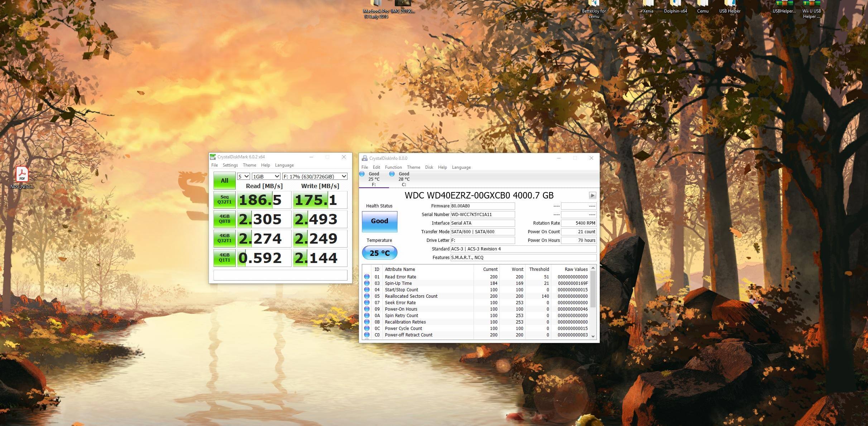Run the Seq Q32T1 benchmark
The width and height of the screenshot is (868, 426).
(224, 200)
